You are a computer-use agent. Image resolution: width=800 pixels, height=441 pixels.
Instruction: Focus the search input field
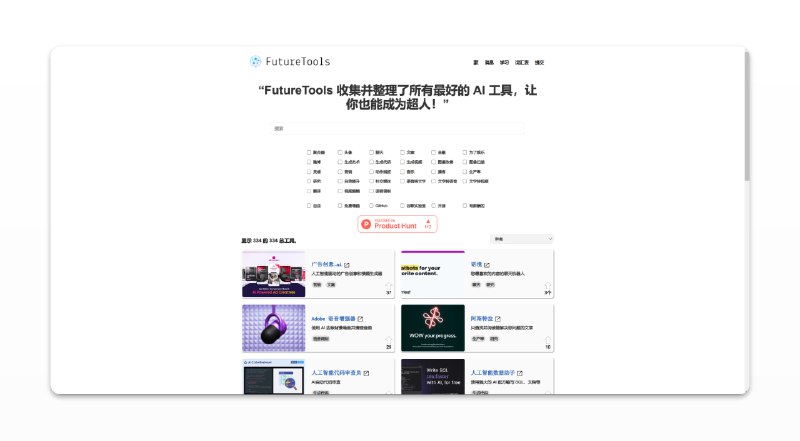pos(397,128)
